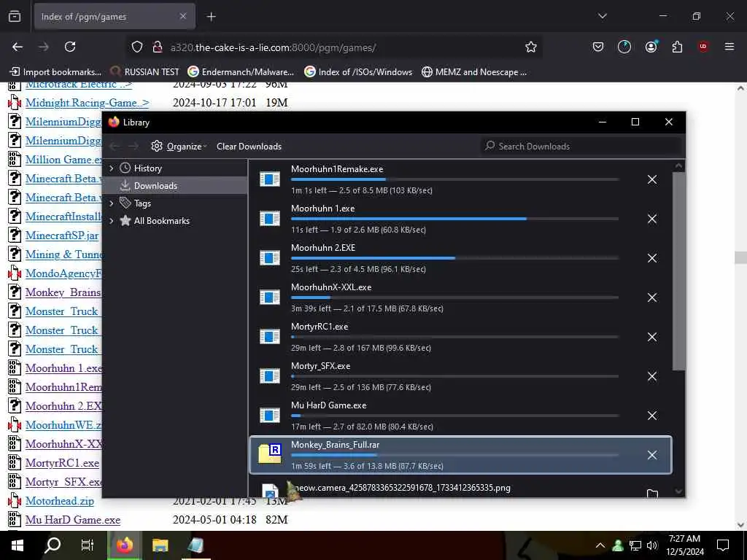Open the MEMZ and Noescape bookmark
The image size is (747, 560).
pos(474,72)
